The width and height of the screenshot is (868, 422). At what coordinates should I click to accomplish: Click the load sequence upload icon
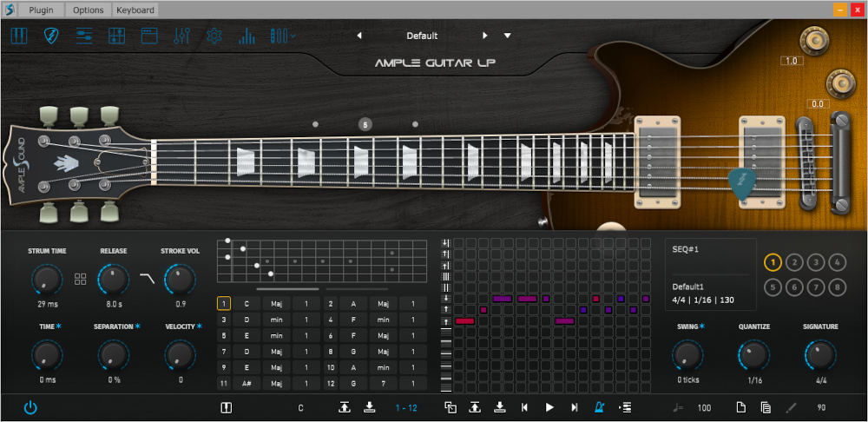pyautogui.click(x=475, y=408)
